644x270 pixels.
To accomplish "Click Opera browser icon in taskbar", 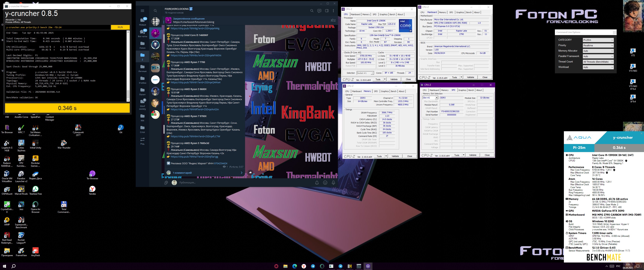I will coord(276,266).
